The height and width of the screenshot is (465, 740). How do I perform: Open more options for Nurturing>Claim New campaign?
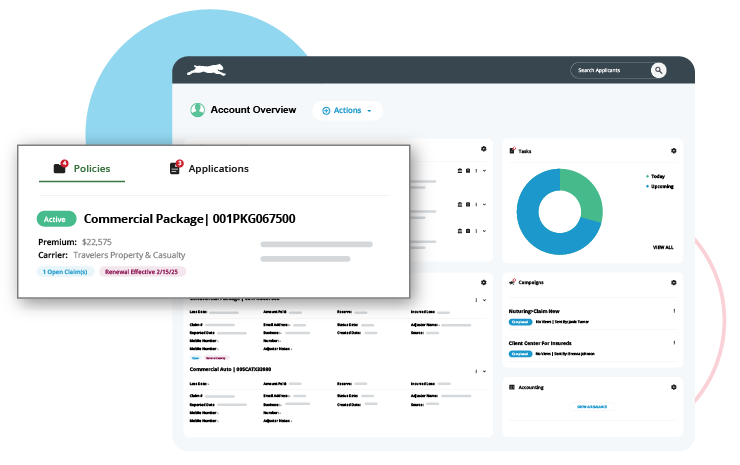(673, 311)
